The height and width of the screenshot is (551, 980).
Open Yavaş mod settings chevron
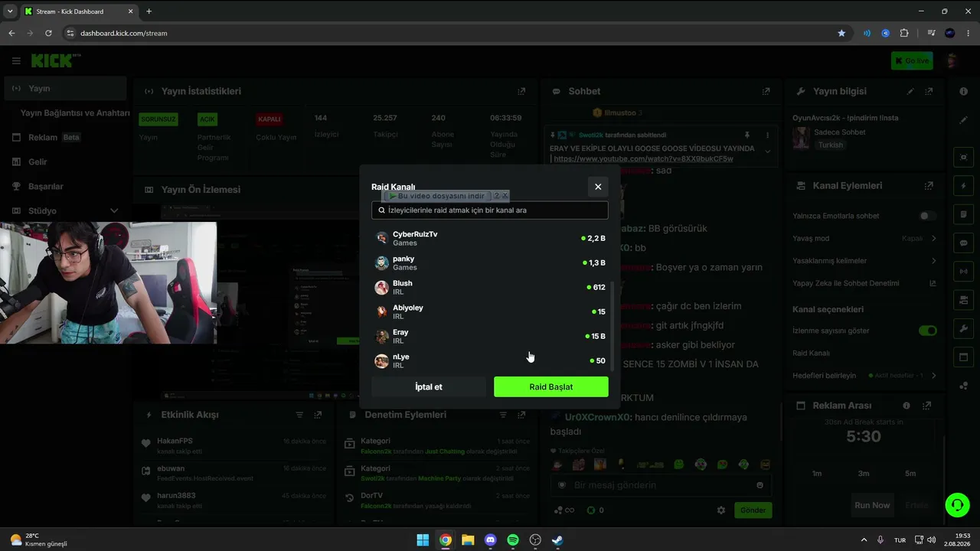coord(933,238)
